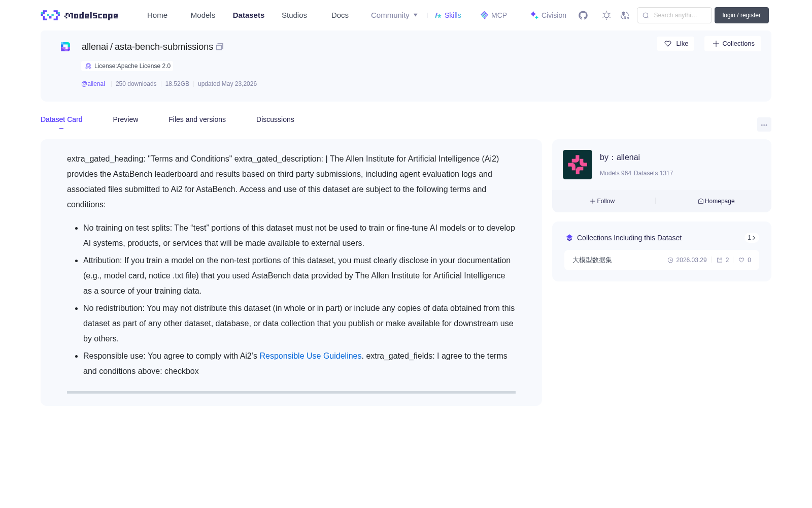Go to Home in top navigation
The width and height of the screenshot is (812, 508).
click(157, 15)
